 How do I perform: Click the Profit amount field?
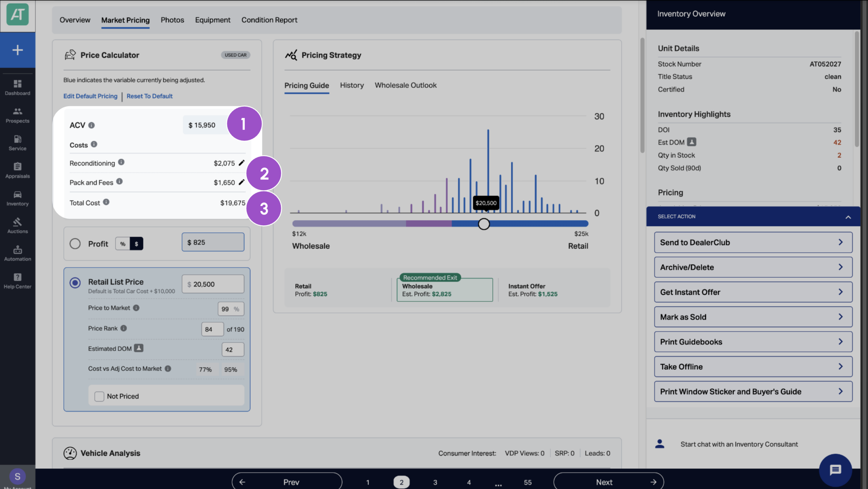point(213,242)
